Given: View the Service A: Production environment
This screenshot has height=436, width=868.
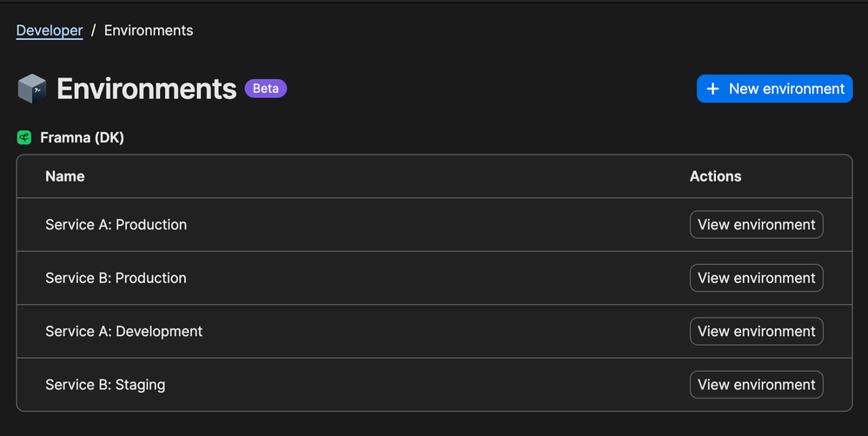Looking at the screenshot, I should coord(756,224).
